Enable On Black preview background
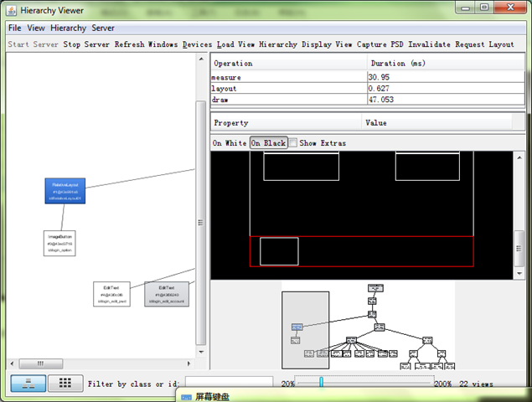The image size is (532, 402). 268,143
